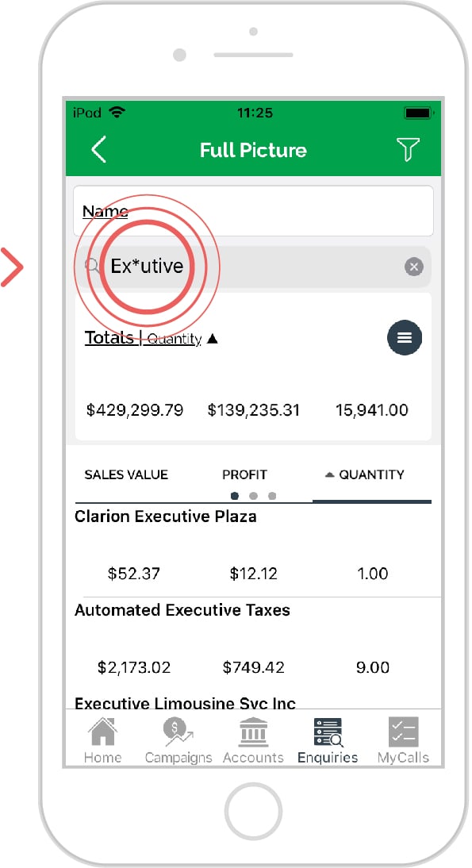Clear the search text with the X
This screenshot has width=472, height=868.
[x=413, y=267]
